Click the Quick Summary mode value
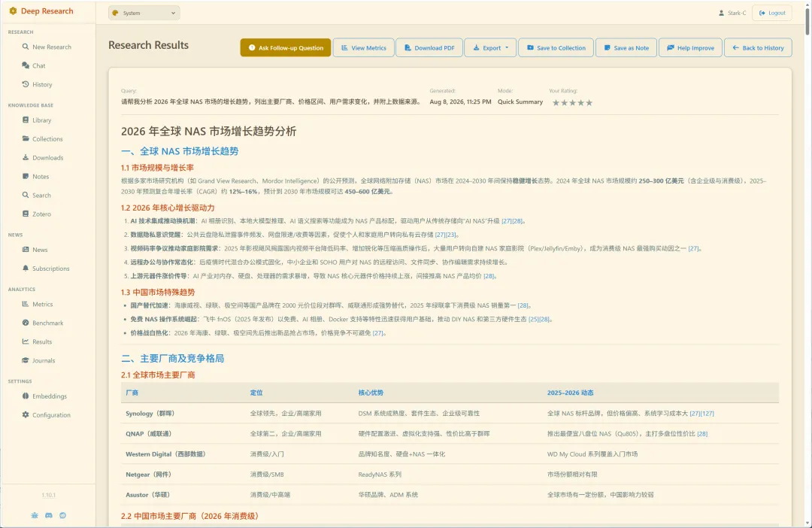The width and height of the screenshot is (812, 528). pyautogui.click(x=520, y=102)
